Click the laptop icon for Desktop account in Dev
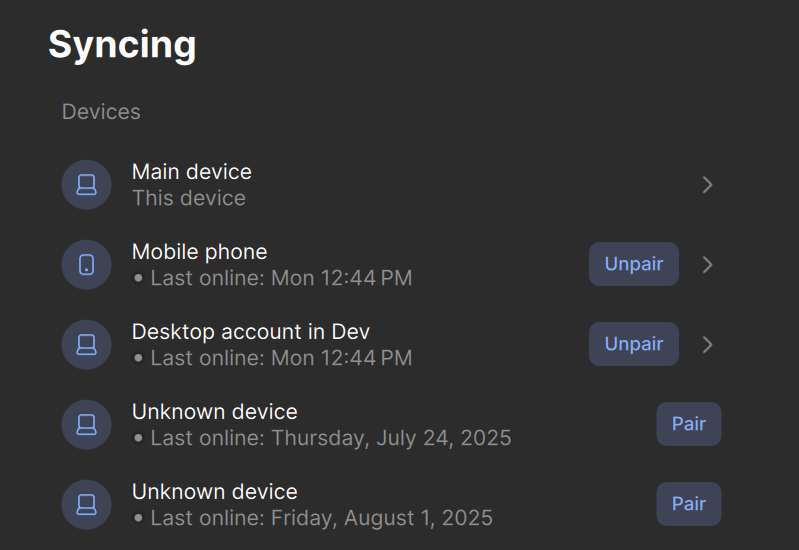 (x=87, y=345)
